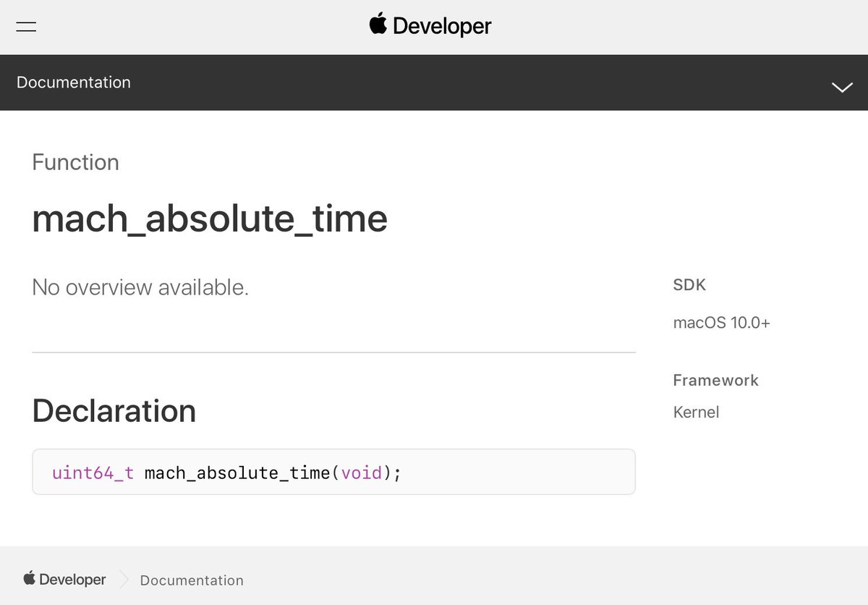Image resolution: width=868 pixels, height=605 pixels.
Task: Go to the Apple Developer home logo in header
Action: point(430,26)
